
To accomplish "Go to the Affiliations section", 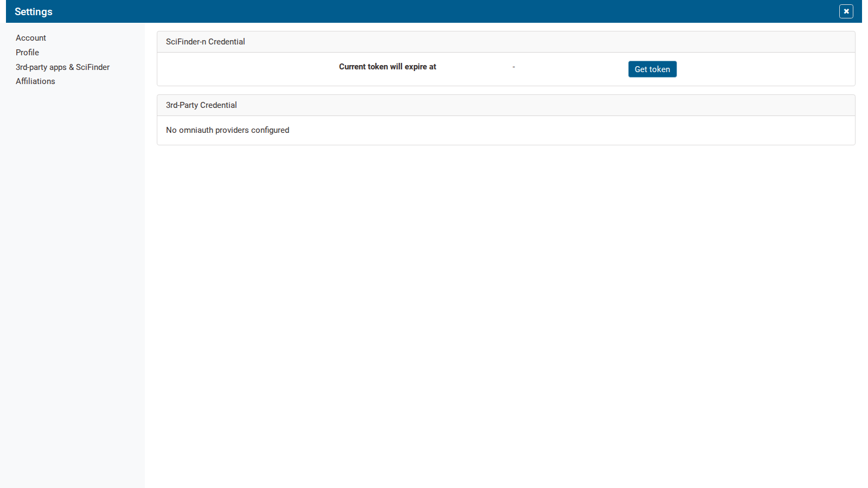I will pyautogui.click(x=35, y=81).
